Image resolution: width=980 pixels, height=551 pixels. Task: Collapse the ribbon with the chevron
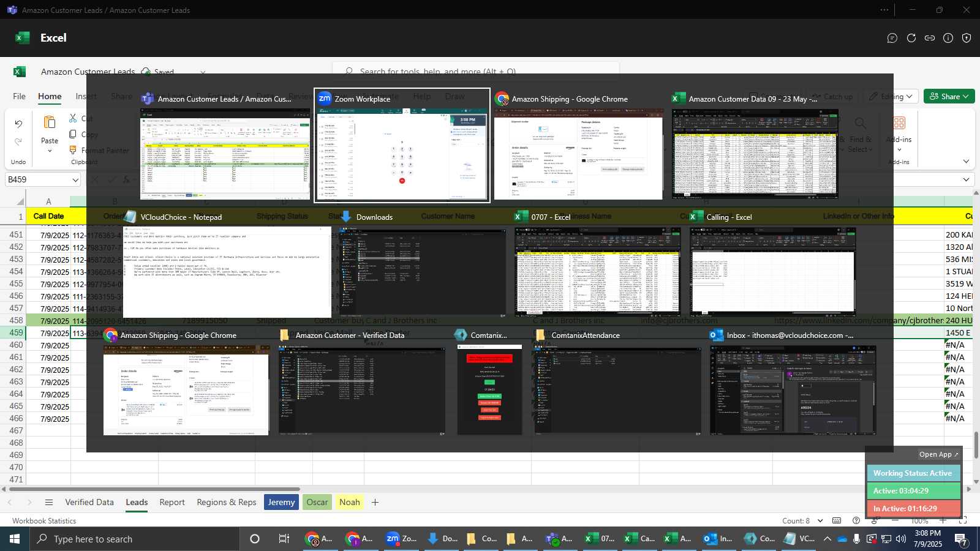(966, 162)
